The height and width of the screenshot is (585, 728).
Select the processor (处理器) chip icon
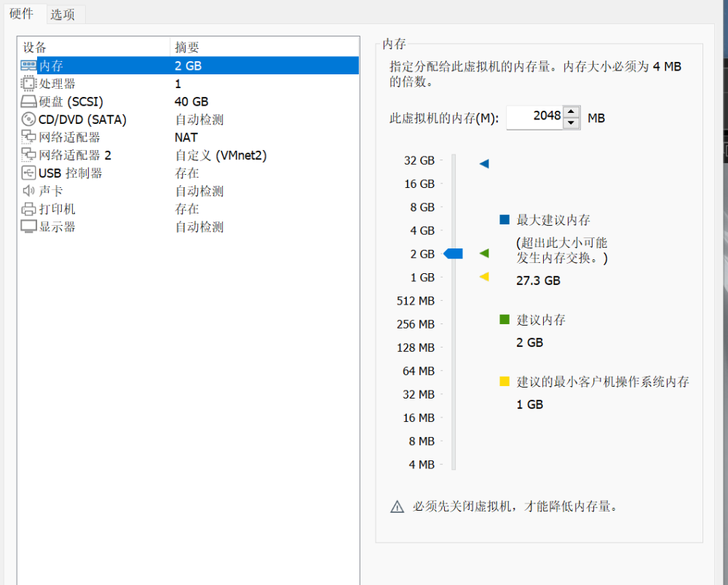click(28, 84)
